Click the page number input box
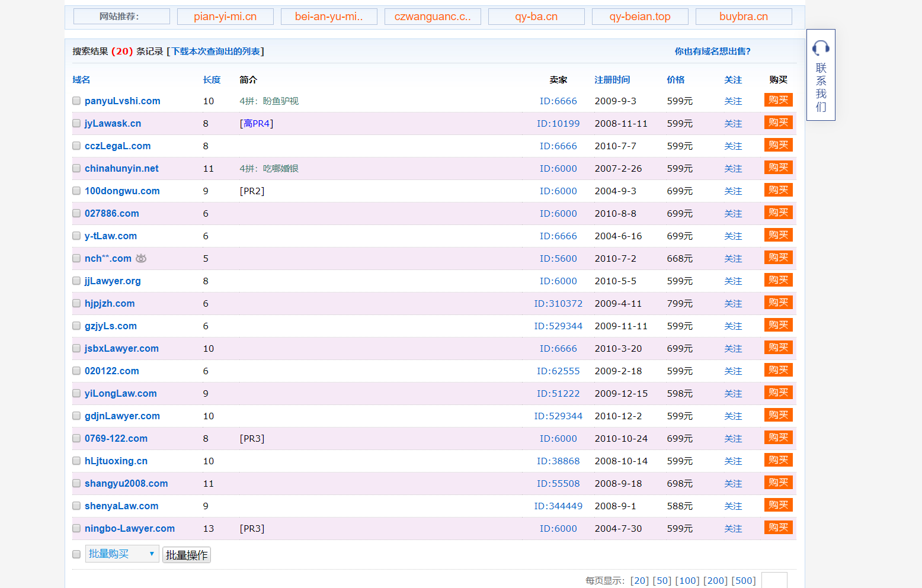The height and width of the screenshot is (588, 922). pyautogui.click(x=774, y=580)
